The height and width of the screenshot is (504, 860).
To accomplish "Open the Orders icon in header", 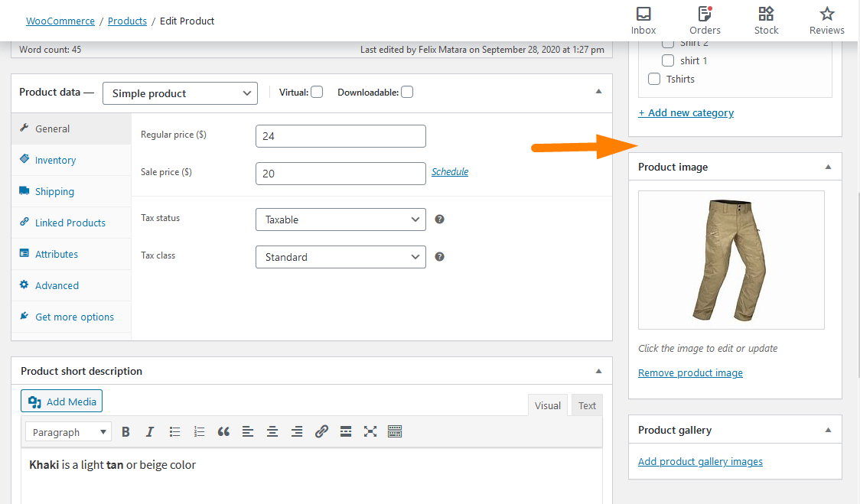I will click(705, 21).
